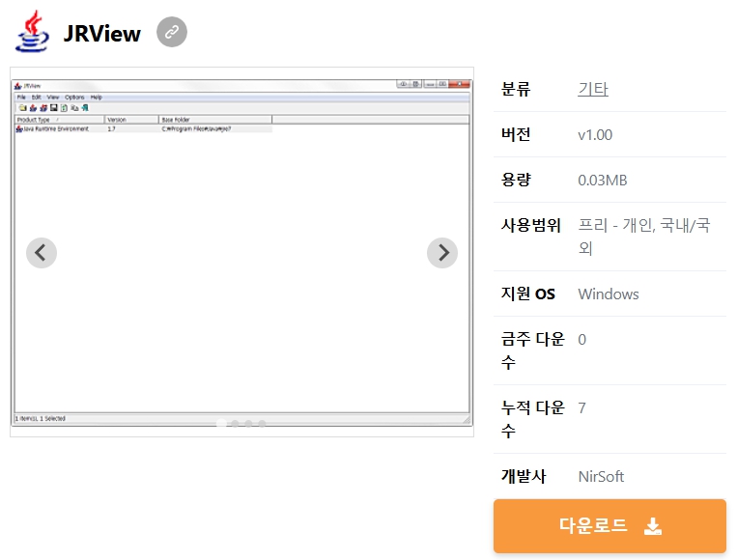Select the first (active) carousel indicator dot

[x=221, y=424]
